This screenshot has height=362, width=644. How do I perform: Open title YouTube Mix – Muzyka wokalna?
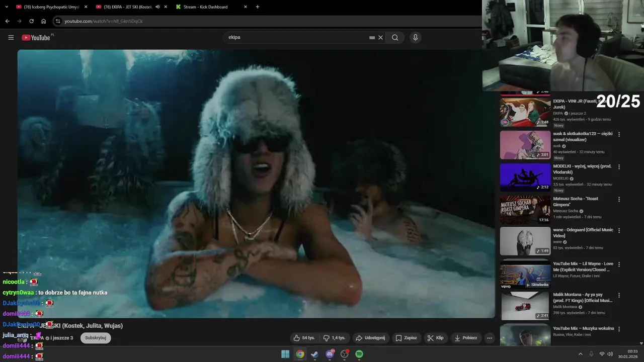[x=584, y=328]
